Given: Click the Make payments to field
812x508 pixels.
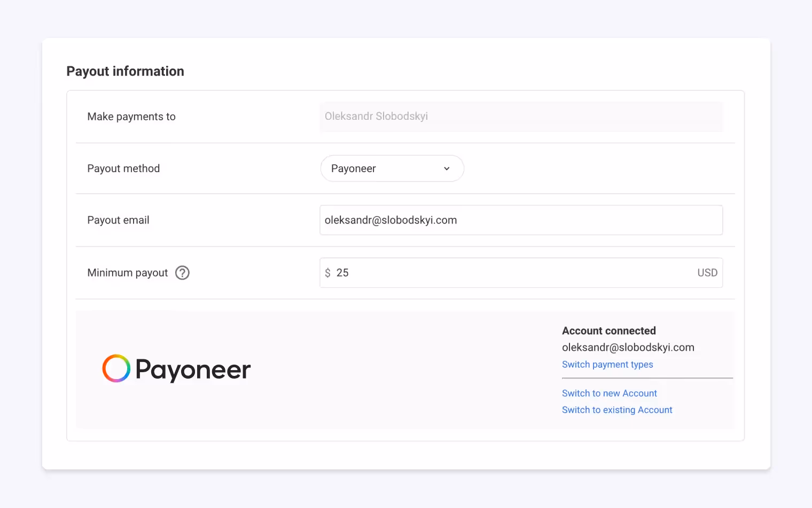Looking at the screenshot, I should point(521,117).
